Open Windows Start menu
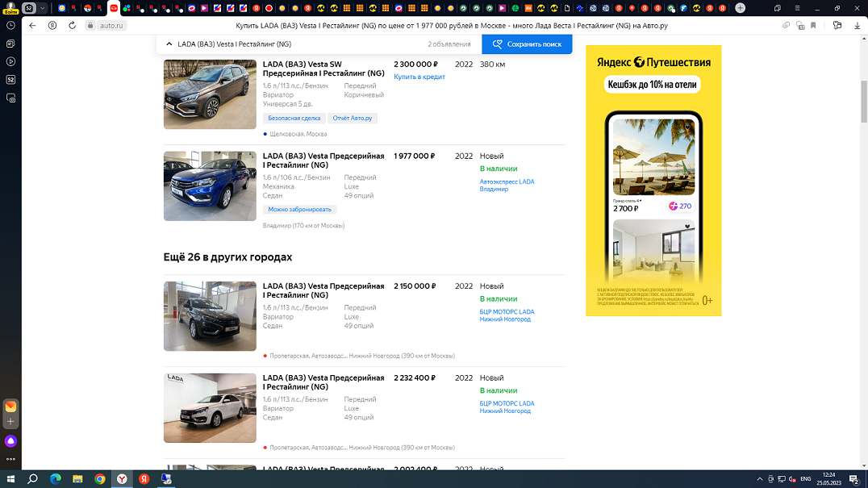 pyautogui.click(x=10, y=479)
